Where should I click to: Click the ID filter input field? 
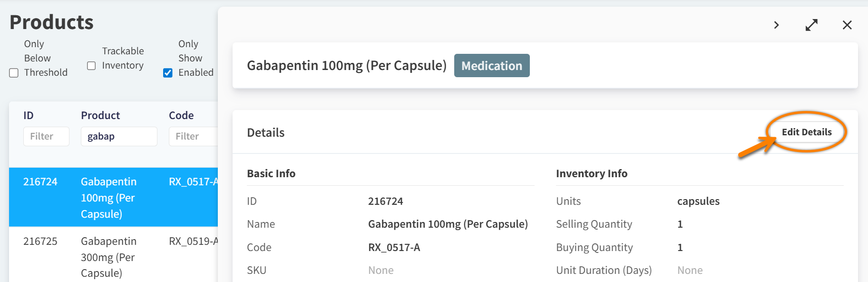46,136
